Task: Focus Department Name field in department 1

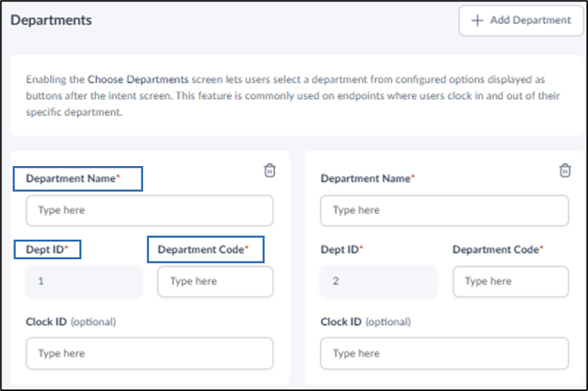Action: [150, 211]
